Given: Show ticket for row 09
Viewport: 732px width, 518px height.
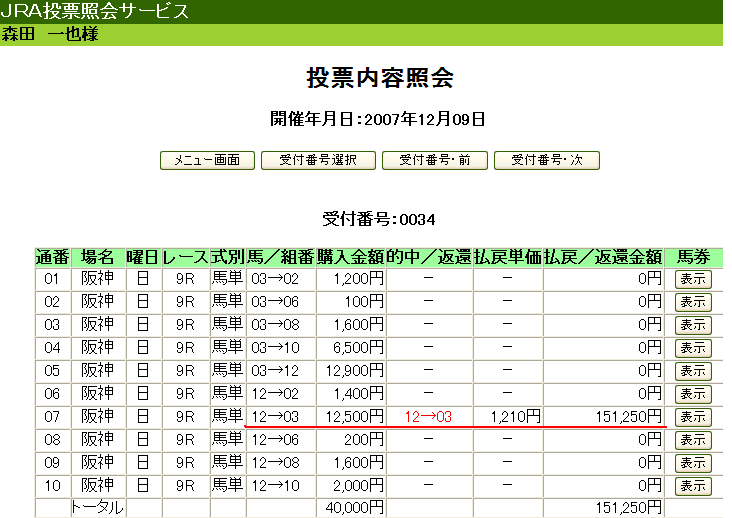Looking at the screenshot, I should point(693,463).
